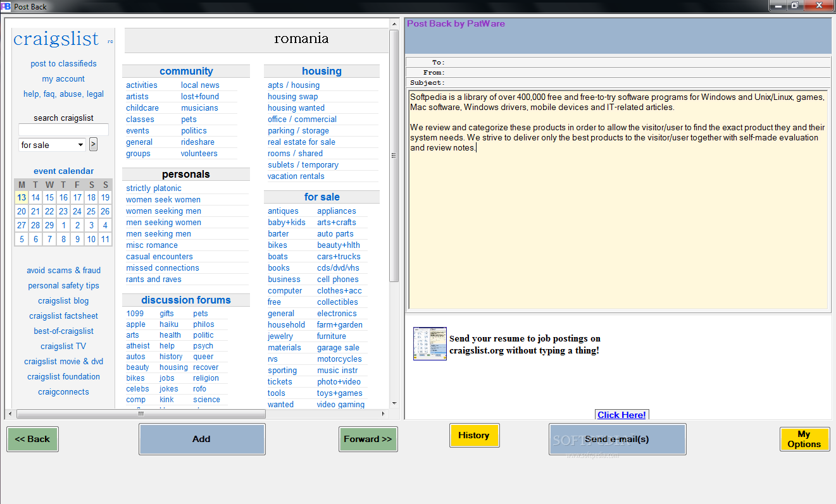This screenshot has width=836, height=504.
Task: Open 'craigslist movie & dvd' link
Action: [x=63, y=361]
